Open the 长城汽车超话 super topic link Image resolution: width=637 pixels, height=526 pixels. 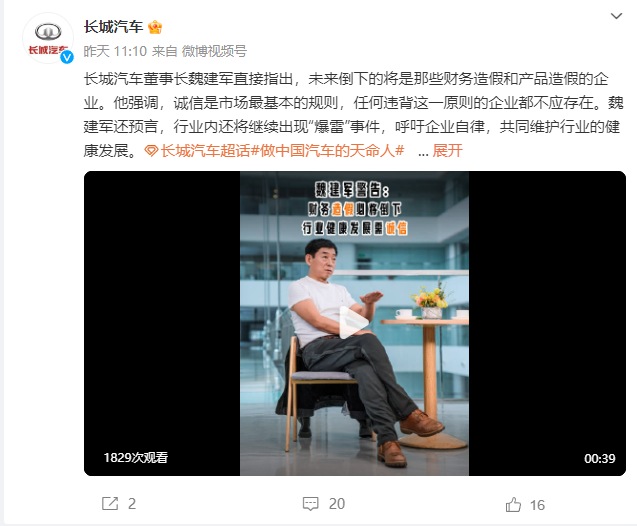[206, 151]
